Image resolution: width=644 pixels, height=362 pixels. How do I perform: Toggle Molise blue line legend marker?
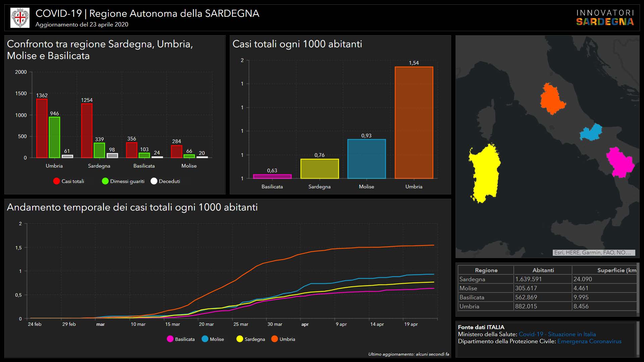205,339
